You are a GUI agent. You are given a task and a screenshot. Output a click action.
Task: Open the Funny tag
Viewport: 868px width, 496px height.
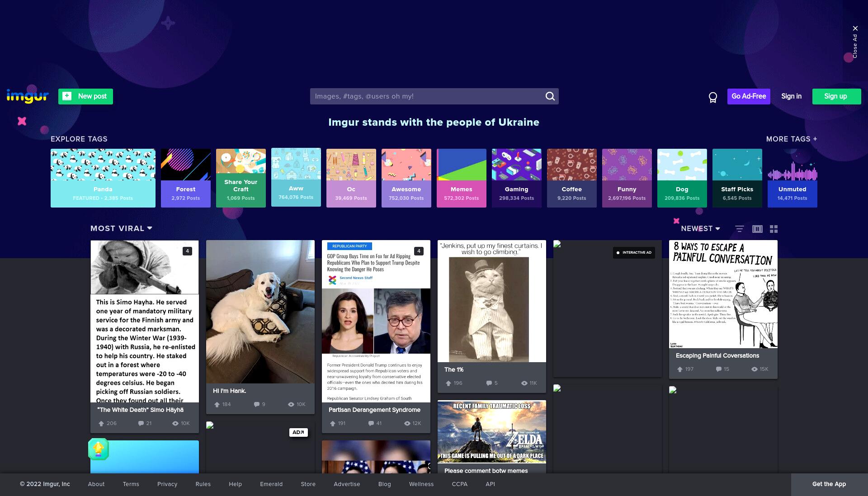pos(627,178)
